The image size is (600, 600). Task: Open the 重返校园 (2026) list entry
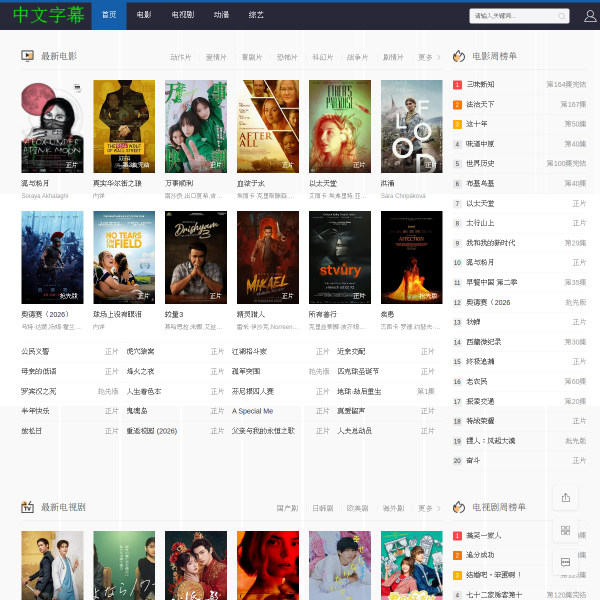tap(152, 431)
